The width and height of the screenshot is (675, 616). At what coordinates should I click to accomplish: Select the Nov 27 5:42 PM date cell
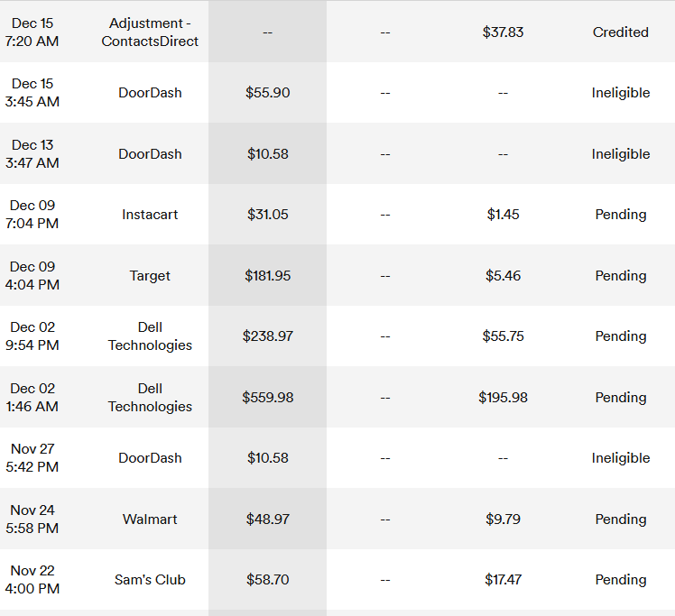(x=32, y=457)
